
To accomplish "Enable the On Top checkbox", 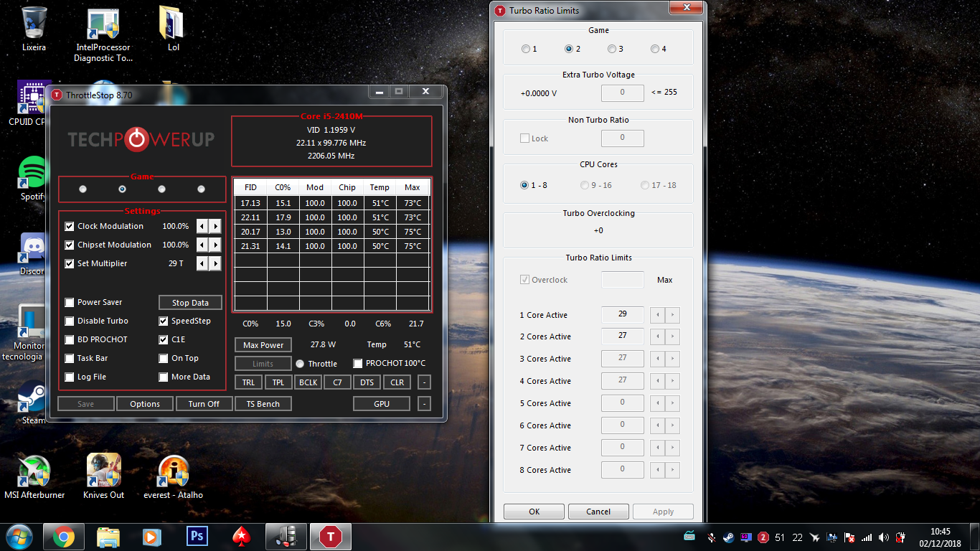I will click(164, 358).
